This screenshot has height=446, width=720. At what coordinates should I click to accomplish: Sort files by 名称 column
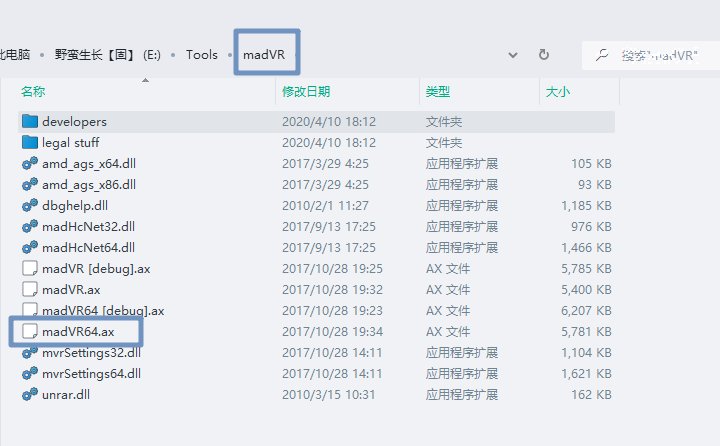click(x=33, y=91)
